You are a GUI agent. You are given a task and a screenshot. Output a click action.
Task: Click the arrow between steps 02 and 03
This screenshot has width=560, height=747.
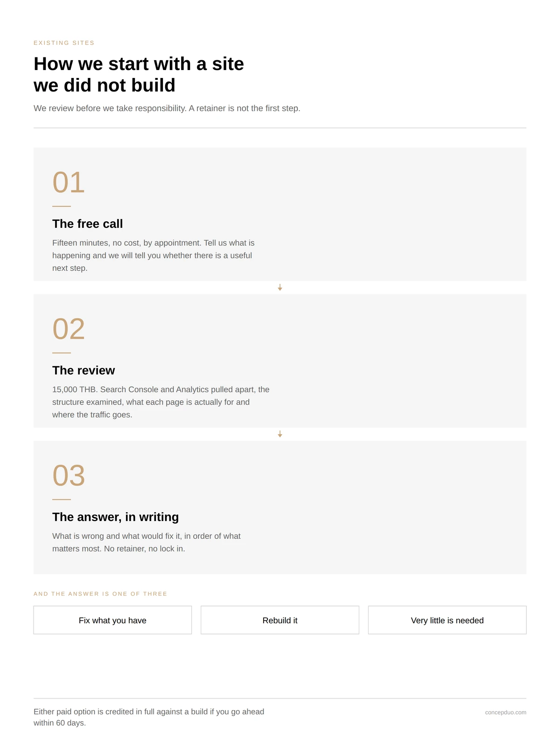coord(280,434)
